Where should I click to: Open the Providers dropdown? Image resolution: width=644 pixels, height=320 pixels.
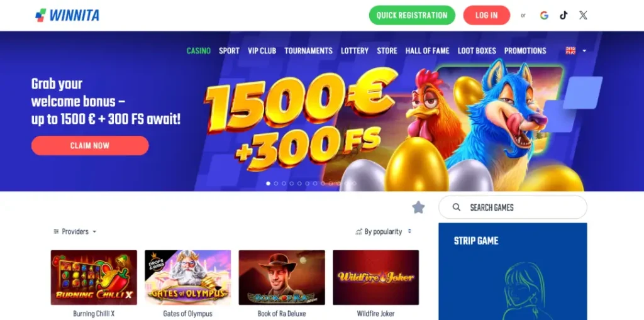[75, 232]
